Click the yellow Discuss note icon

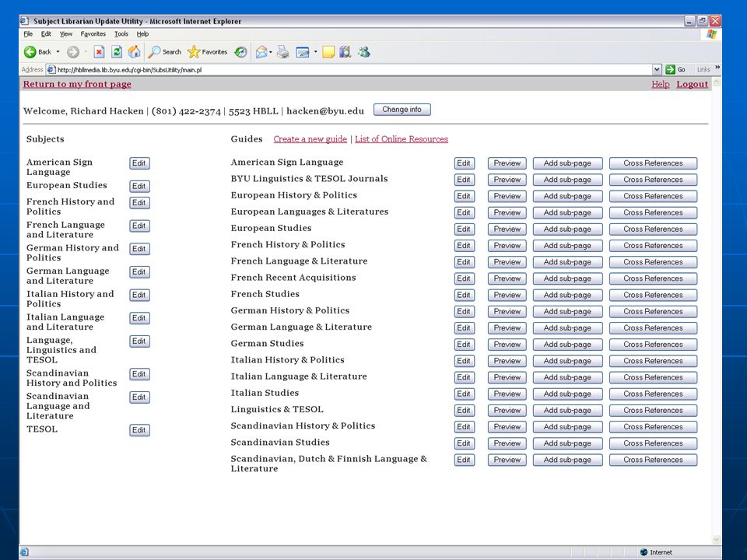[x=328, y=52]
